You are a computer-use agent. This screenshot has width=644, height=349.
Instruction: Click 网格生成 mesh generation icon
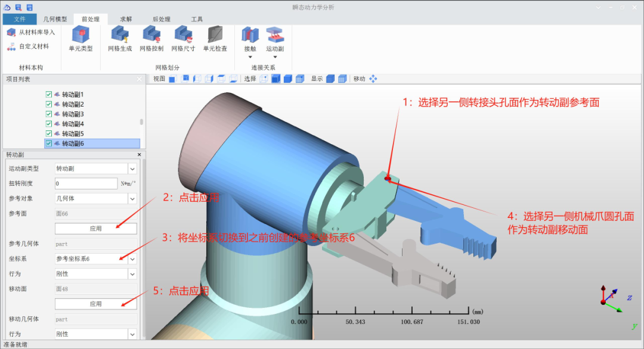tap(120, 35)
